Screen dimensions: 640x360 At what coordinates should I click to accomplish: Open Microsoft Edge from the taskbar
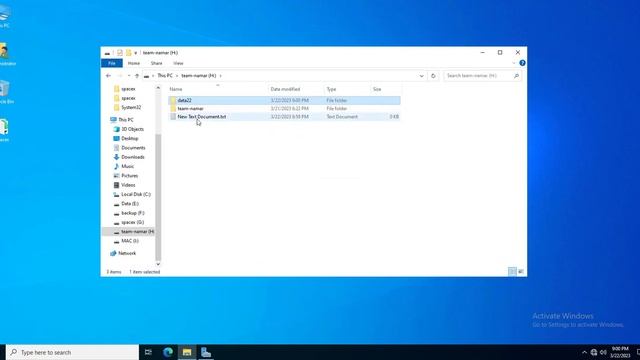168,352
